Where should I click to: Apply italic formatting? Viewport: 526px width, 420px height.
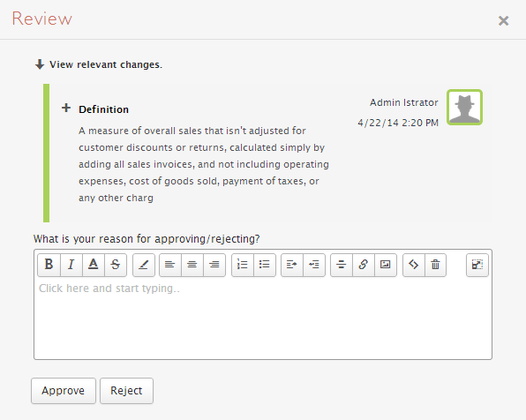point(71,265)
